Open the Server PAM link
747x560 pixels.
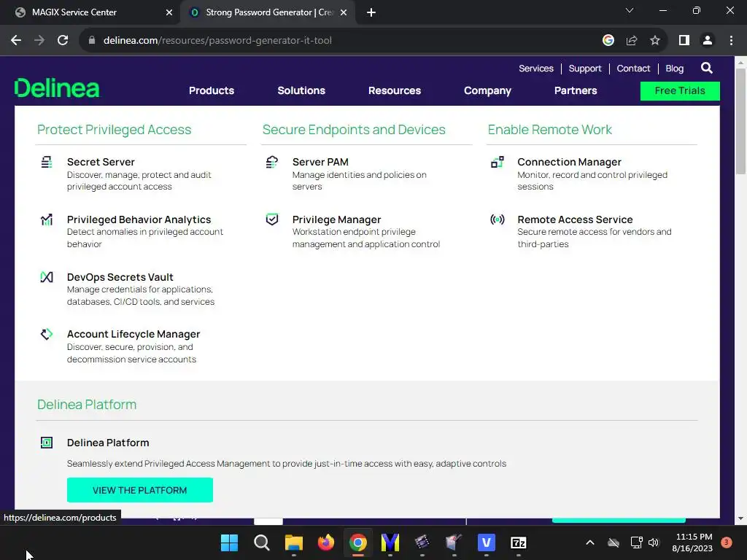pos(320,162)
